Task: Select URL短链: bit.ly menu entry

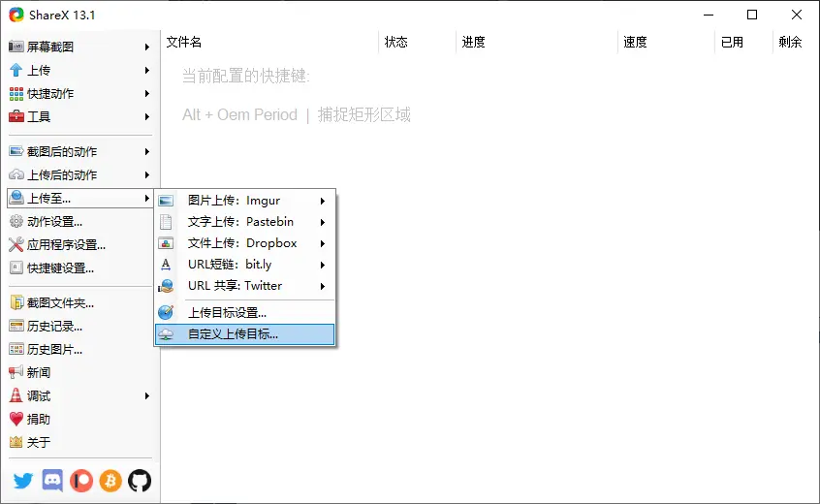Action: [245, 265]
